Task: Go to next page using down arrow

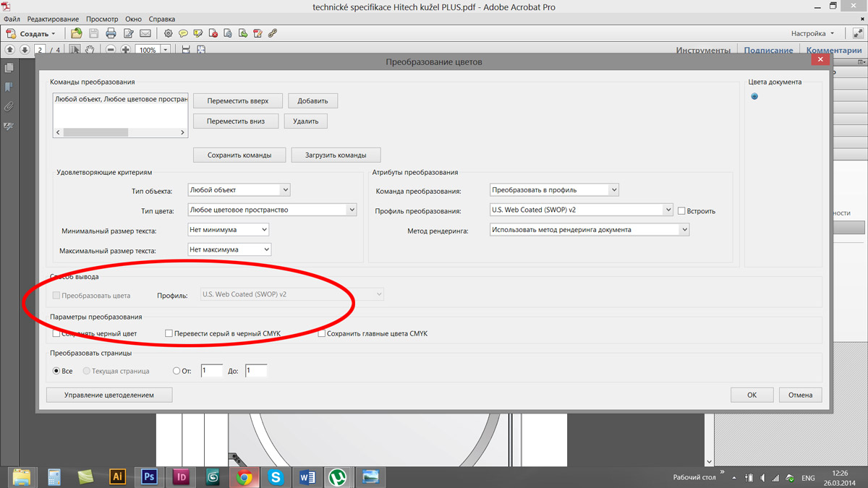Action: pos(25,50)
